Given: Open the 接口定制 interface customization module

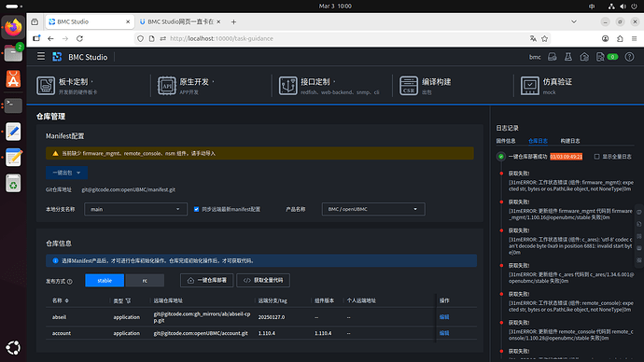Looking at the screenshot, I should point(329,86).
